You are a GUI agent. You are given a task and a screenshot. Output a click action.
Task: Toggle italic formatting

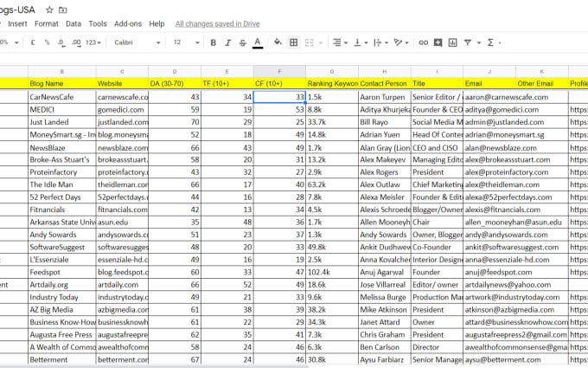click(x=228, y=42)
